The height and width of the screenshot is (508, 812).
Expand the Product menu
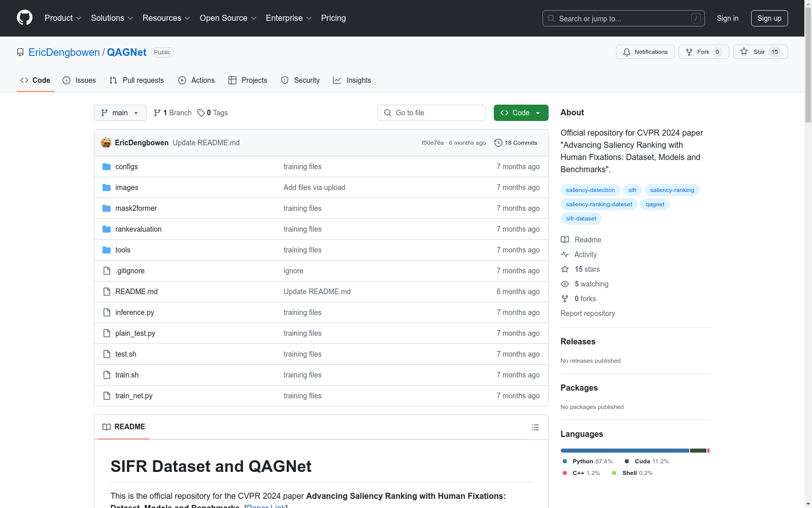[x=63, y=18]
